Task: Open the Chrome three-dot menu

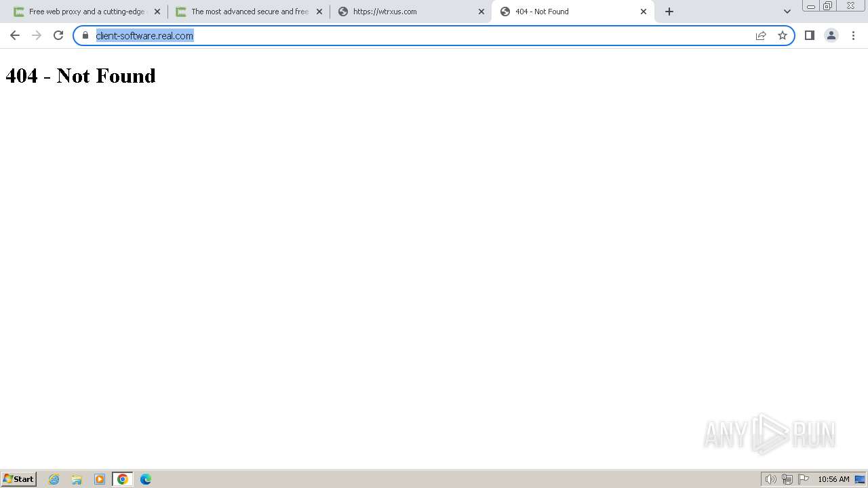Action: click(x=853, y=35)
